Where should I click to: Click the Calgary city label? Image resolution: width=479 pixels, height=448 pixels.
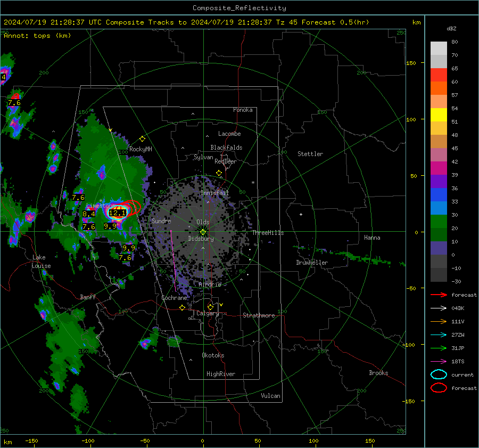(208, 313)
